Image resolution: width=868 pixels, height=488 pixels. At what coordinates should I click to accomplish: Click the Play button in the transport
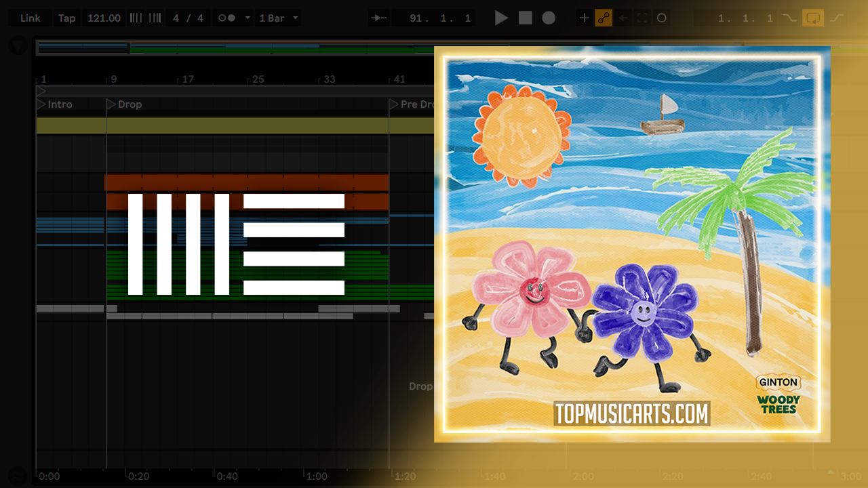[501, 18]
